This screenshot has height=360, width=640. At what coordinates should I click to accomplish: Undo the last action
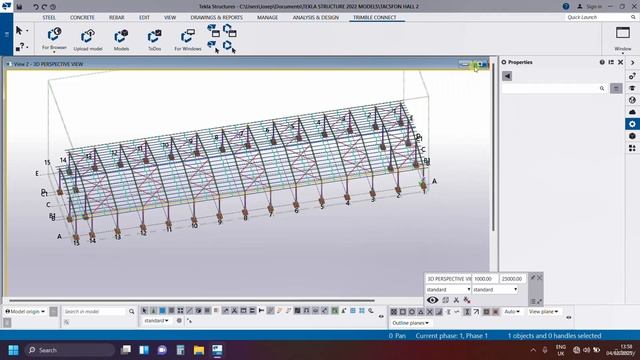coord(36,7)
